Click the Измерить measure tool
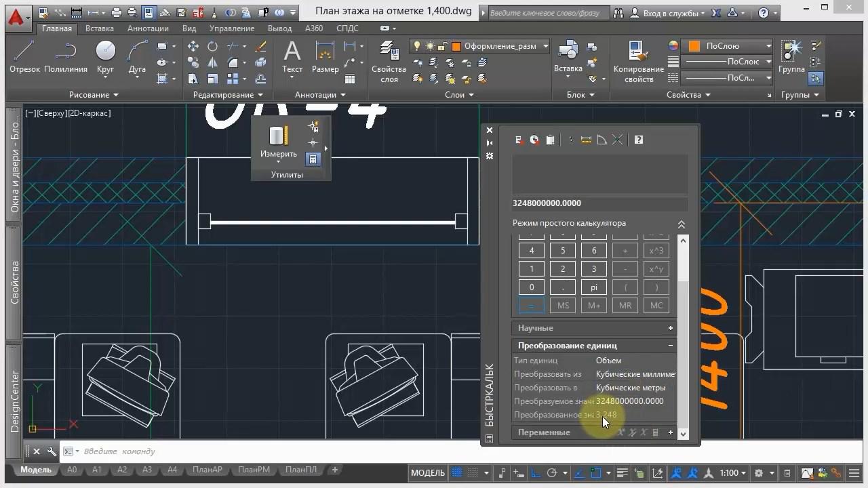This screenshot has width=868, height=488. coord(279,142)
